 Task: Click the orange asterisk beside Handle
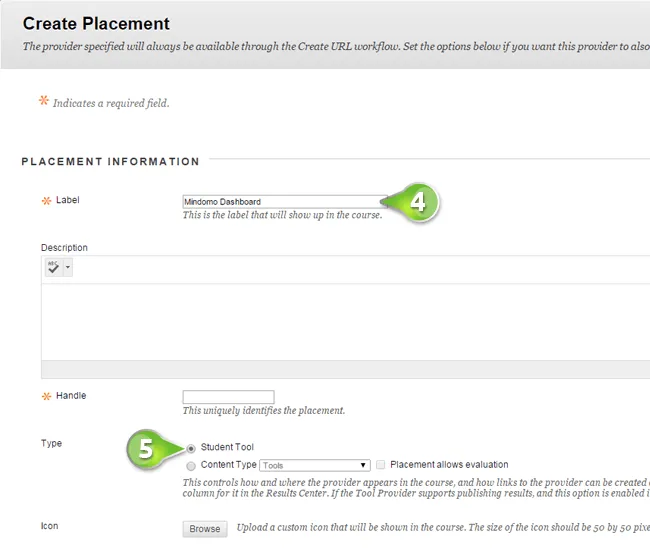(45, 397)
